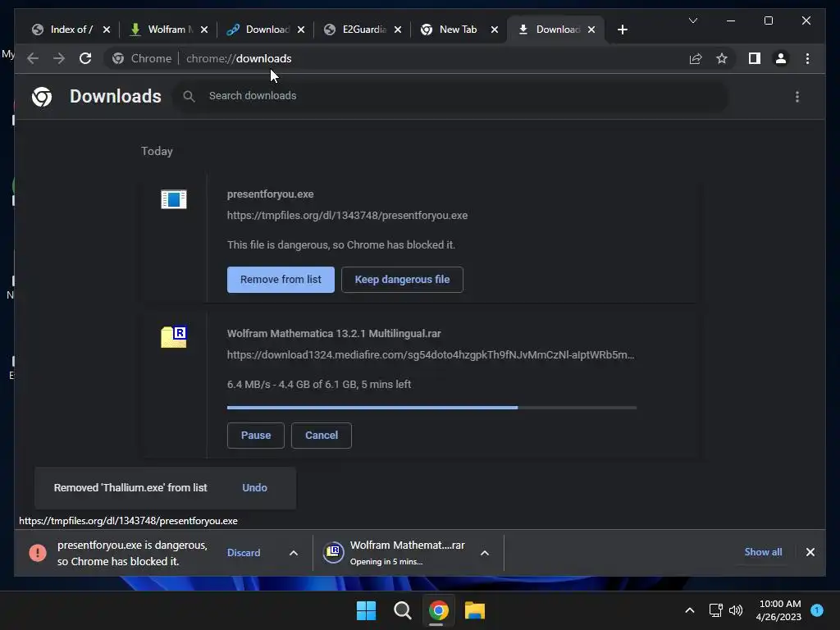Open the clock showing 10:00 AM

(x=778, y=610)
